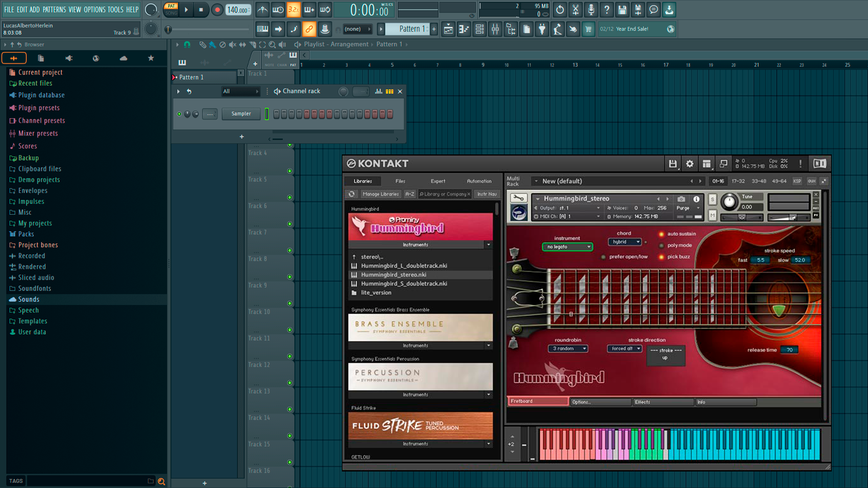Toggle the metronome in the transport bar

262,10
